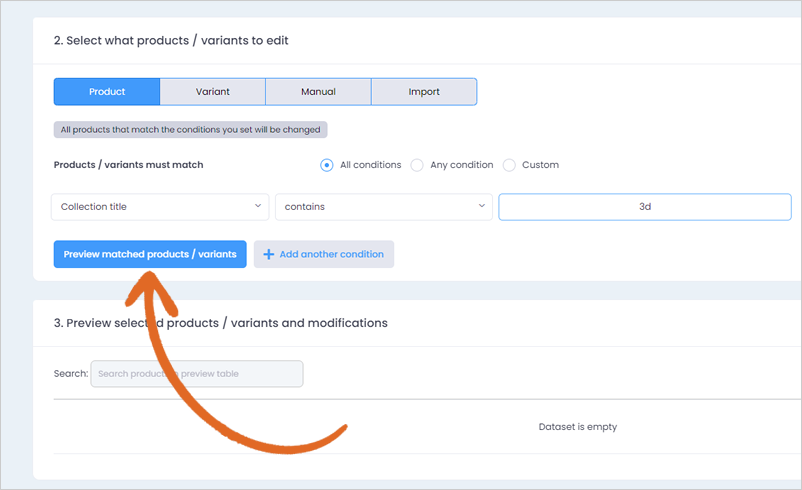
Task: Expand the contains operator dropdown
Action: pyautogui.click(x=384, y=207)
